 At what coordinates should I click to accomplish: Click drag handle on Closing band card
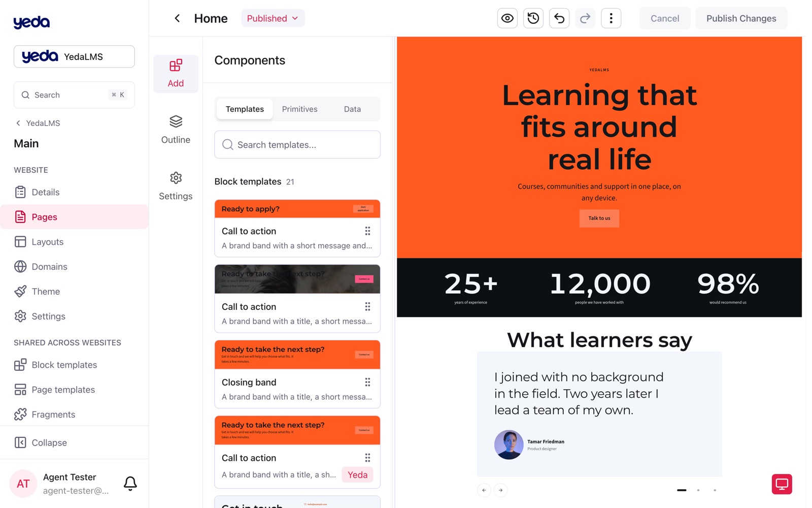[x=367, y=382]
